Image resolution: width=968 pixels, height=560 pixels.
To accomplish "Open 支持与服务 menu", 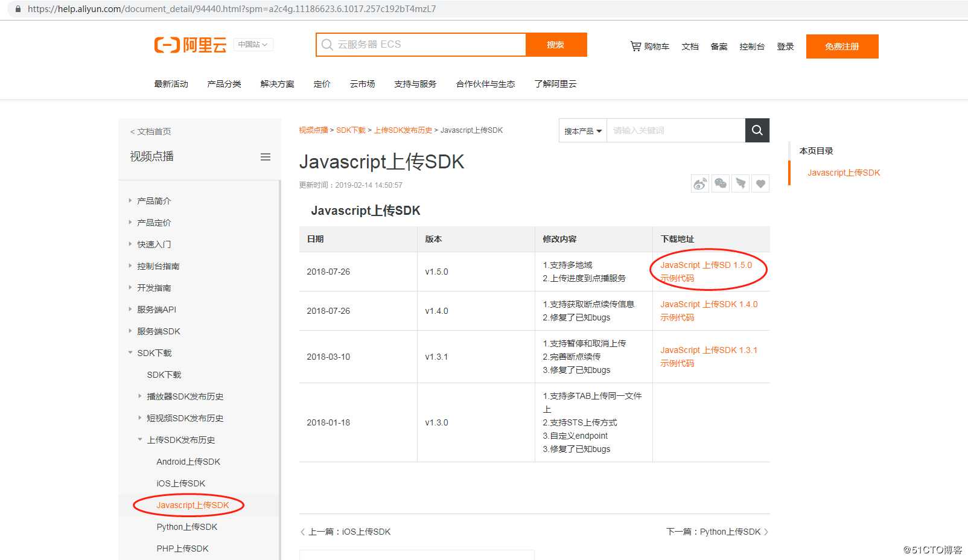I will point(415,84).
